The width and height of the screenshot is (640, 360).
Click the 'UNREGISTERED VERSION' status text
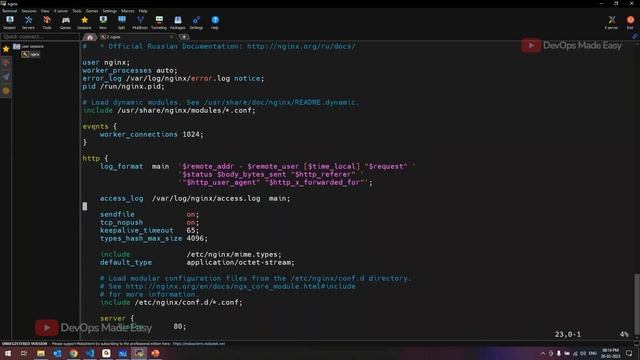click(24, 344)
